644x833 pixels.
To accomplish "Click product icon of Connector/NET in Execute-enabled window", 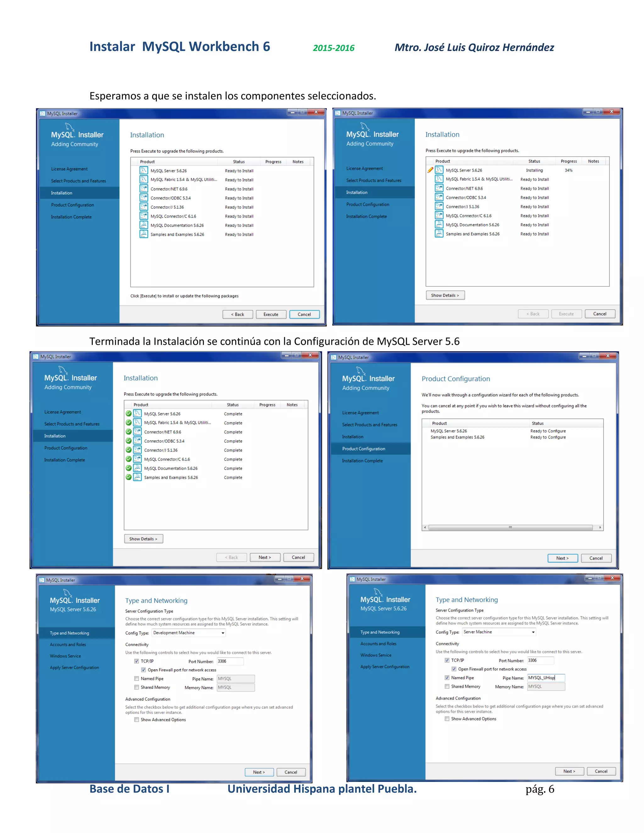I will 144,189.
